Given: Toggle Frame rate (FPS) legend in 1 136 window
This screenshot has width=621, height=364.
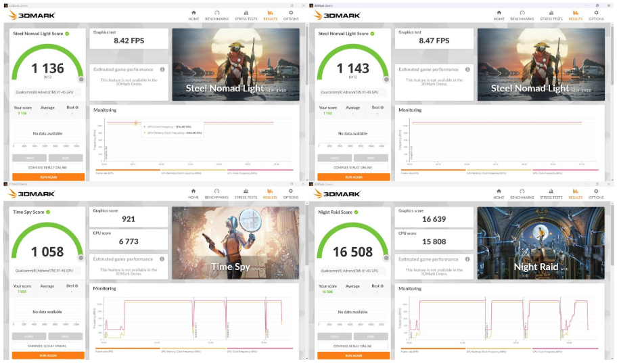Looking at the screenshot, I should [x=128, y=172].
